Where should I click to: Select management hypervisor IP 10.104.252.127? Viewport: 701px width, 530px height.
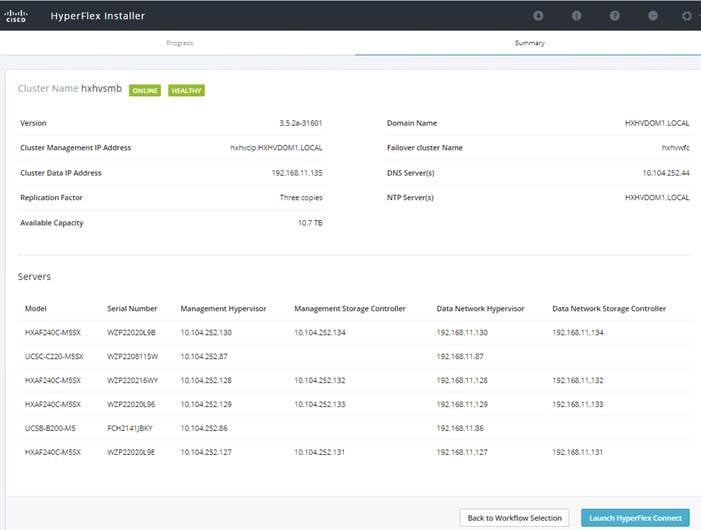click(x=206, y=452)
